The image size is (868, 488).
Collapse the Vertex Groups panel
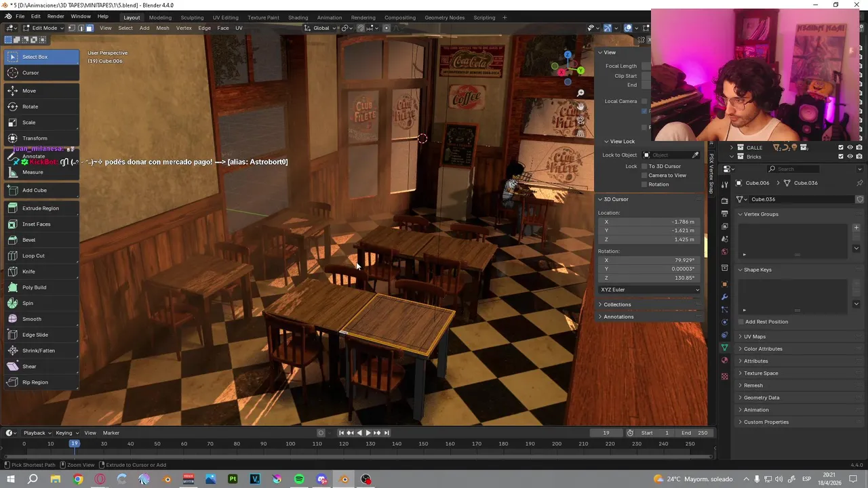pyautogui.click(x=761, y=214)
